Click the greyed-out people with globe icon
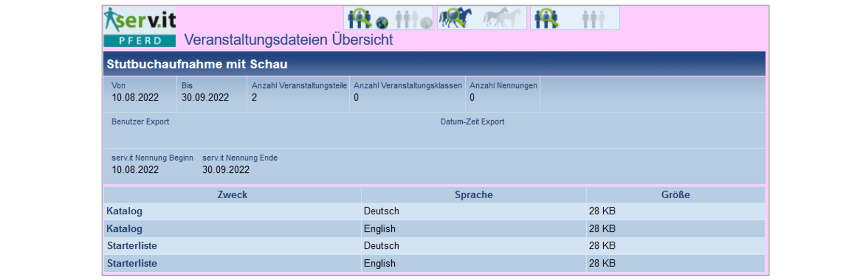This screenshot has height=280, width=868. 413,19
